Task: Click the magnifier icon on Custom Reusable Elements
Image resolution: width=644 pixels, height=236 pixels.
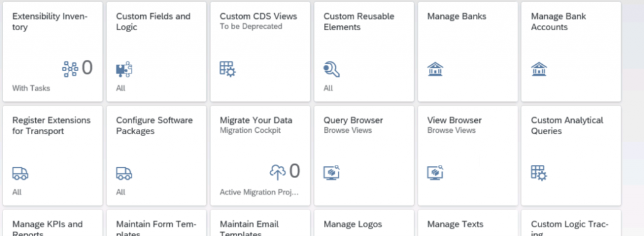Action: [x=331, y=69]
